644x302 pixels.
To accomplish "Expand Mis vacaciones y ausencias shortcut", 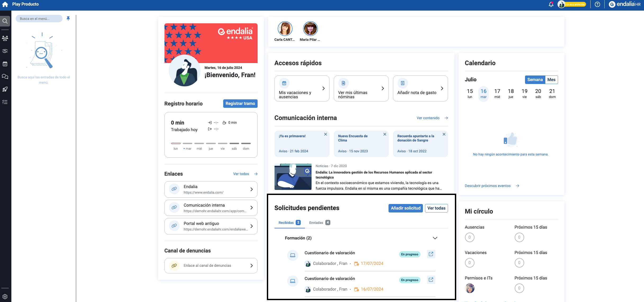I will [x=323, y=88].
